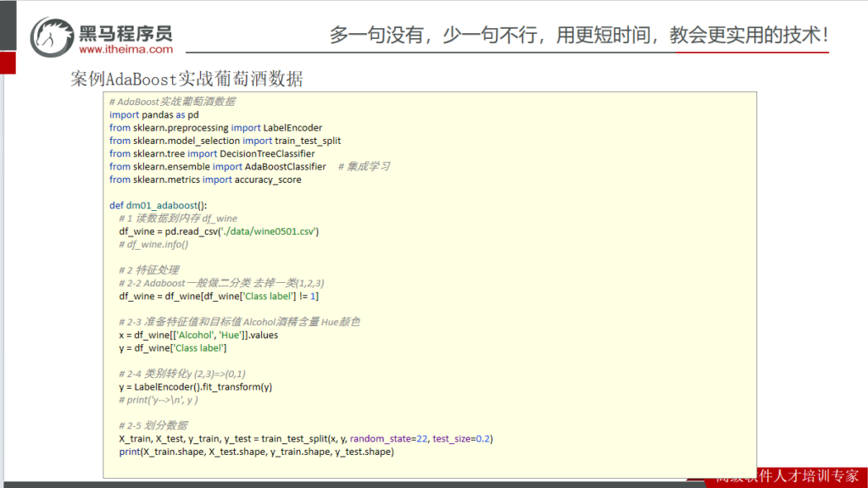Viewport: 868px width, 488px height.
Task: Click the LabelEncoder import line
Action: click(215, 128)
